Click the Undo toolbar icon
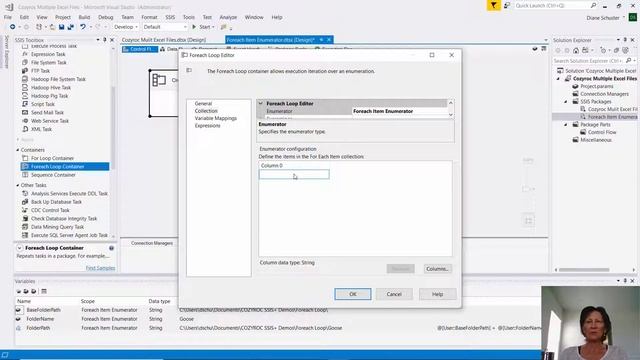The height and width of the screenshot is (360, 640). (83, 27)
